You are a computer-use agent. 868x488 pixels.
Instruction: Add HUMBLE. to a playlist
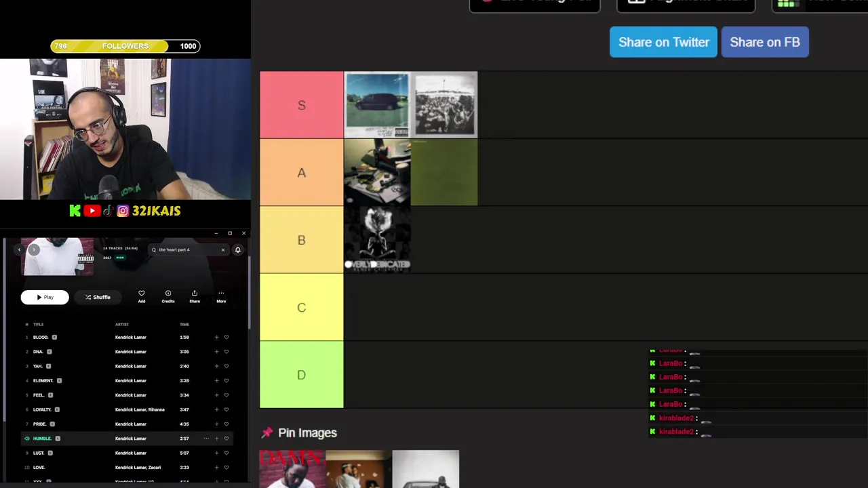[216, 439]
